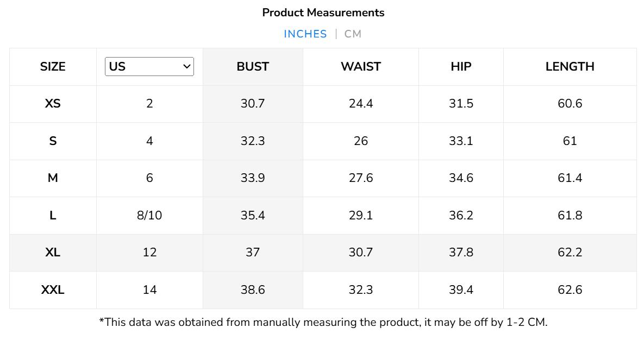Switch measurements to INCHES
The image size is (644, 340).
(x=305, y=34)
